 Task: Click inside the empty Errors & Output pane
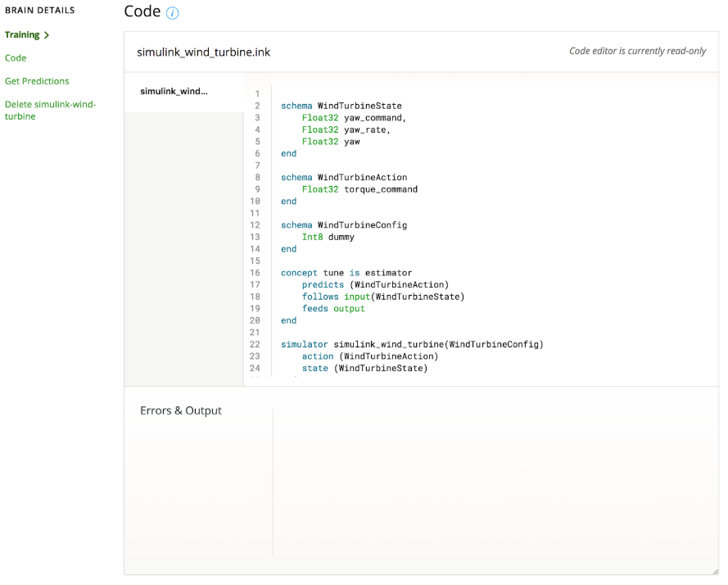click(x=491, y=483)
